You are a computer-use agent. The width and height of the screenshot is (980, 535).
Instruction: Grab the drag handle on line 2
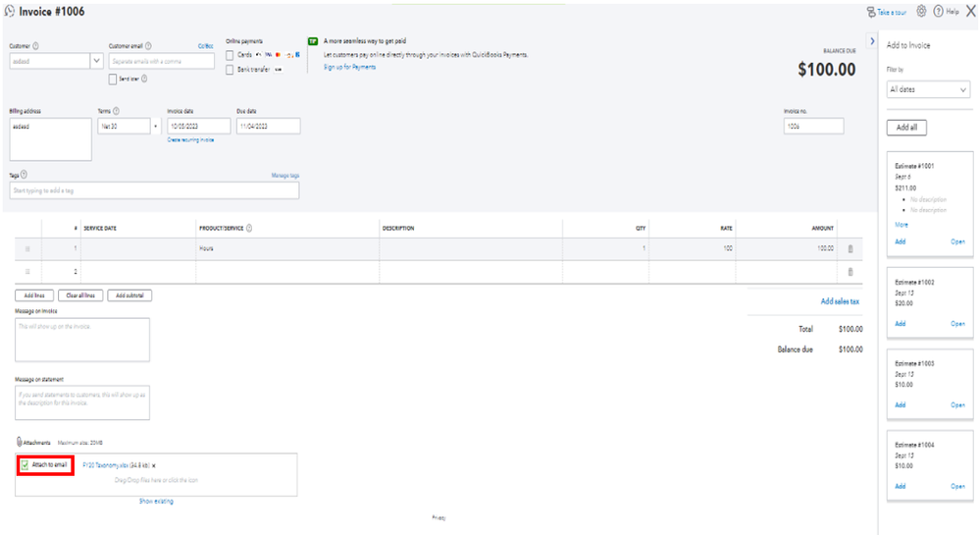coord(27,272)
